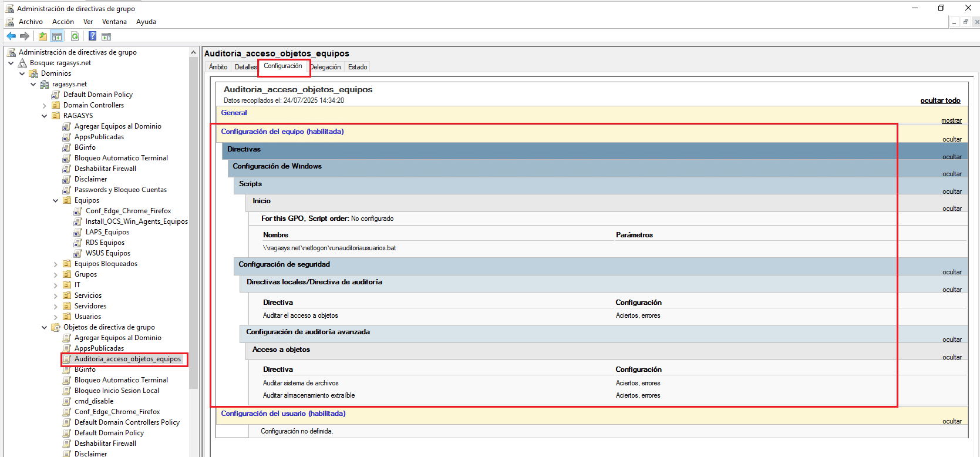This screenshot has height=457, width=980.
Task: Collapse Objetos de directiva de grupo node
Action: coord(45,327)
